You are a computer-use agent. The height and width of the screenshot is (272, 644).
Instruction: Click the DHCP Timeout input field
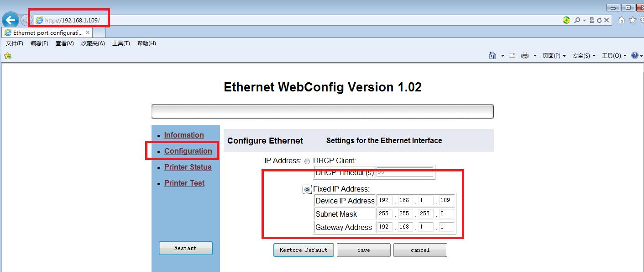click(405, 172)
